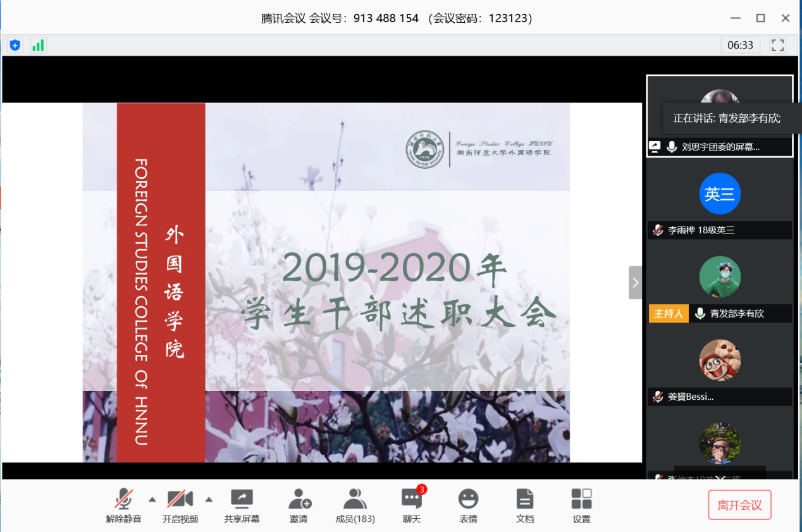This screenshot has width=802, height=532.
Task: Expand the video options arrow beside 开启视频
Action: click(x=209, y=499)
